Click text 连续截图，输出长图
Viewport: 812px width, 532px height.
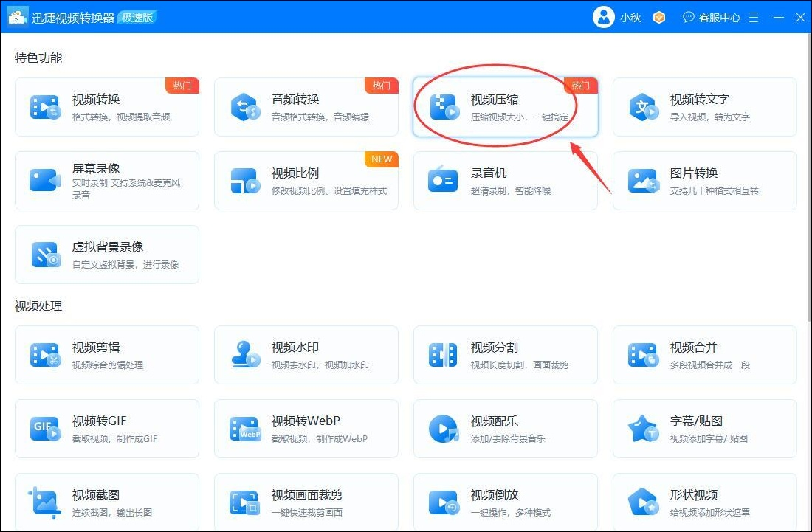click(112, 512)
